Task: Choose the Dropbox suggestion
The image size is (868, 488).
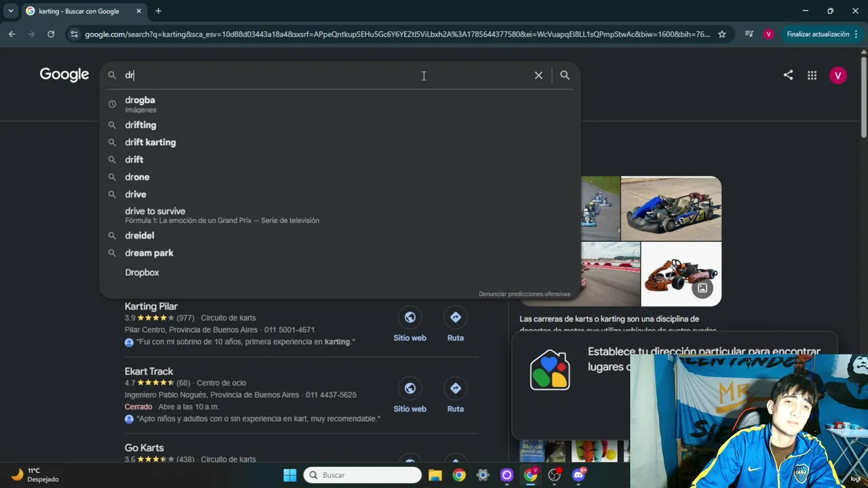Action: coord(340,272)
